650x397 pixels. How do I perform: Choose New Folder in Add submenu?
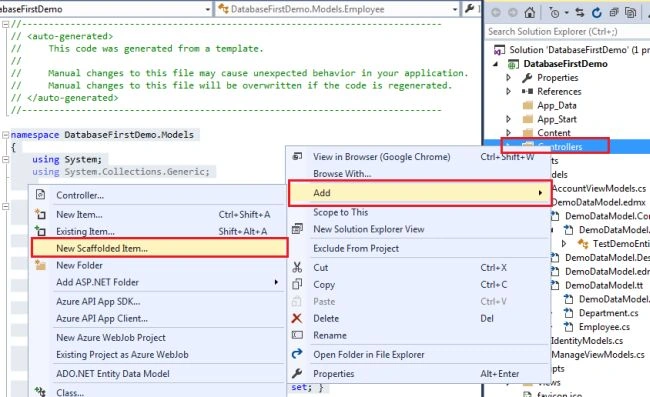point(79,265)
